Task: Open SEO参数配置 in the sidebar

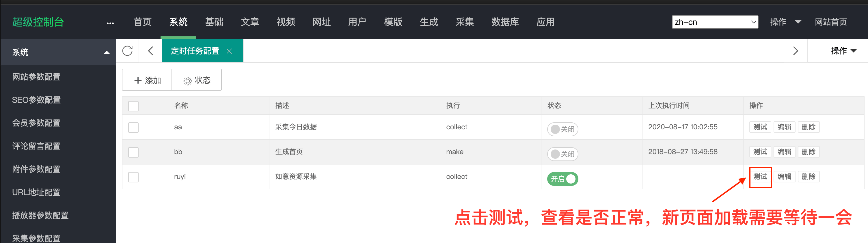Action: (36, 100)
